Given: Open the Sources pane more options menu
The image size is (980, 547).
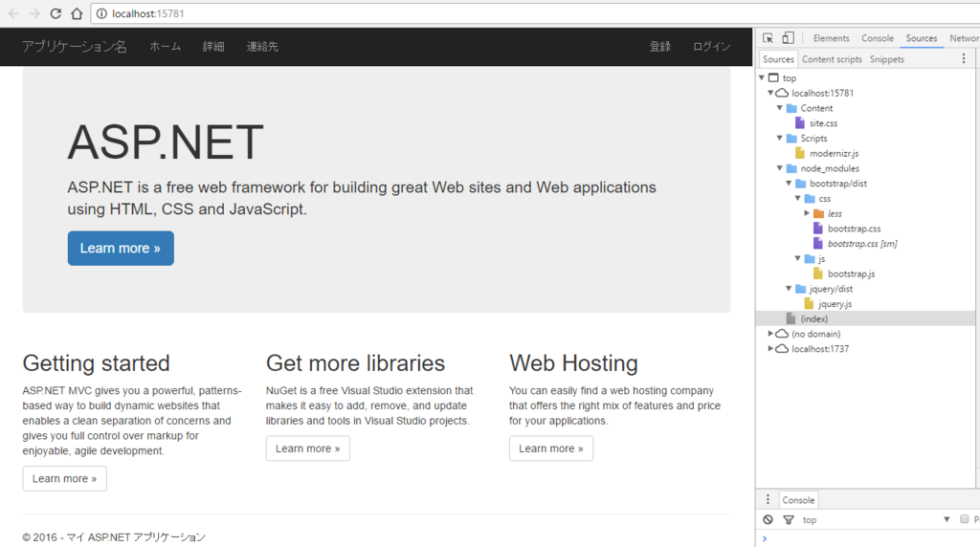Looking at the screenshot, I should pyautogui.click(x=964, y=58).
